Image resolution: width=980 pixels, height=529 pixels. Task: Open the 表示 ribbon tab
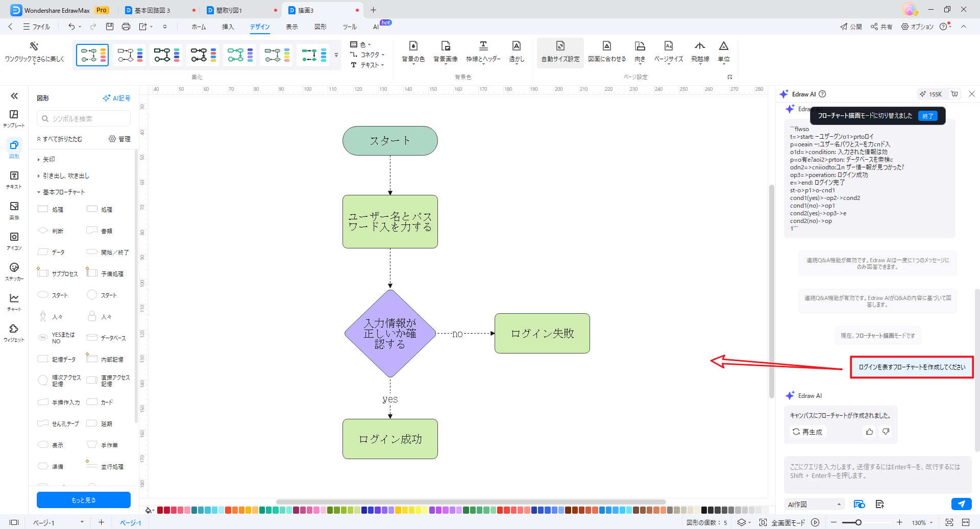pyautogui.click(x=292, y=27)
